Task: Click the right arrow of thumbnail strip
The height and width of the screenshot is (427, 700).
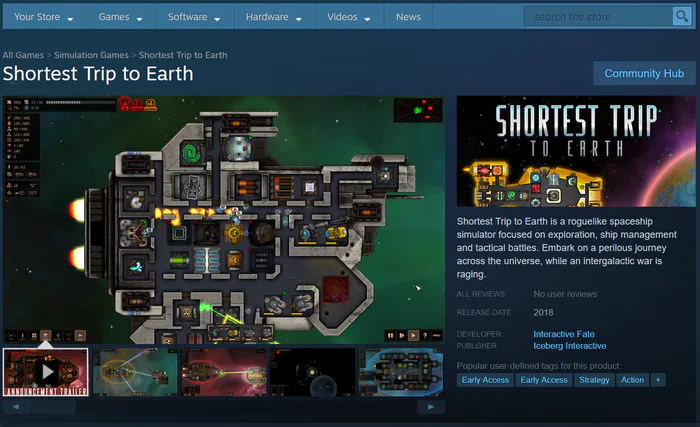Action: point(431,407)
